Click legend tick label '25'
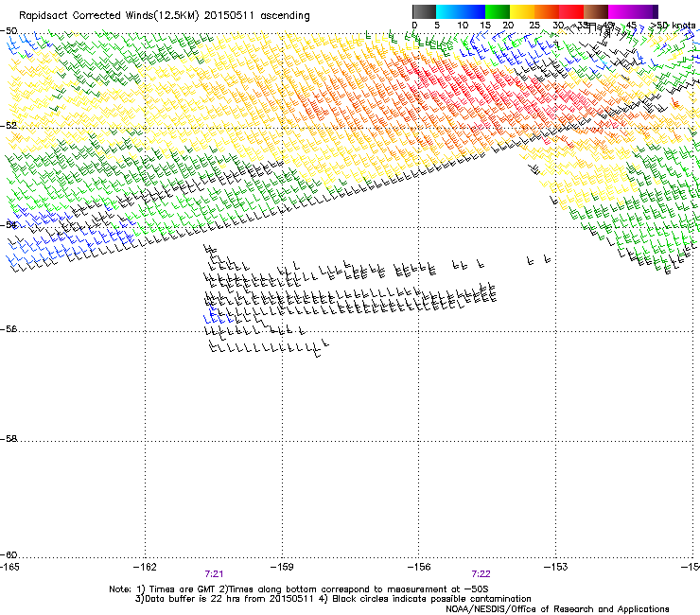This screenshot has height=615, width=700. 534,25
